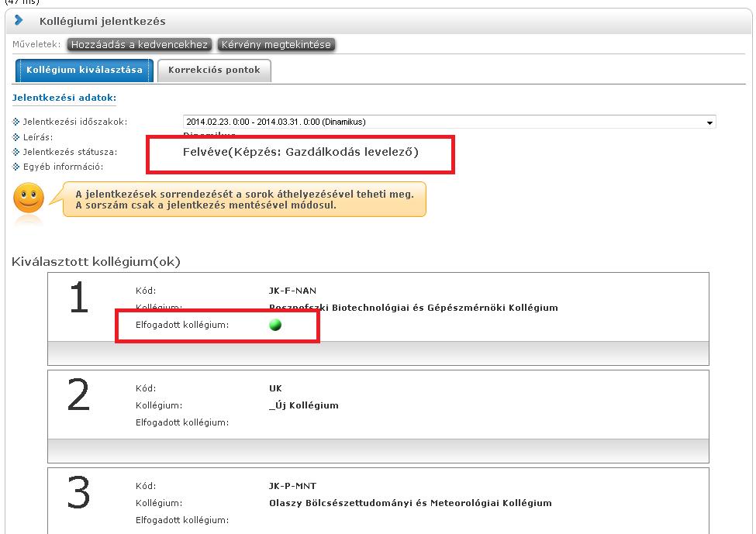Click the sorting hint message bubble

click(244, 199)
